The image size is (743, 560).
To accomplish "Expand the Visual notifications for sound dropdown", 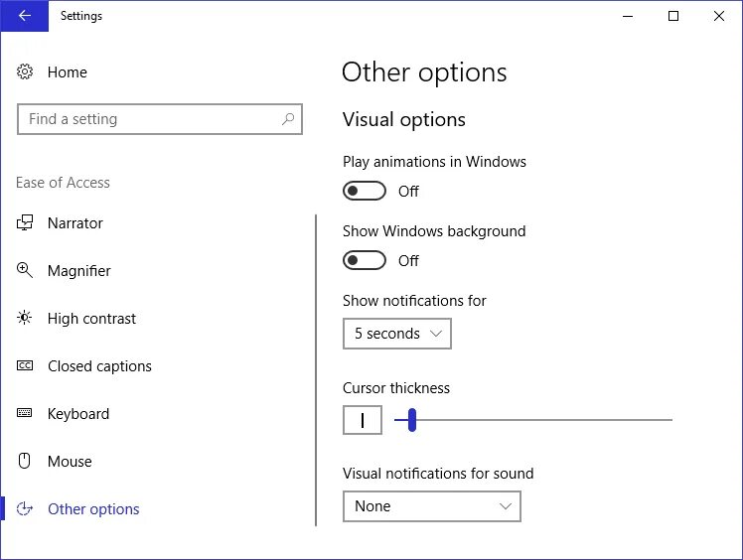I will click(431, 506).
